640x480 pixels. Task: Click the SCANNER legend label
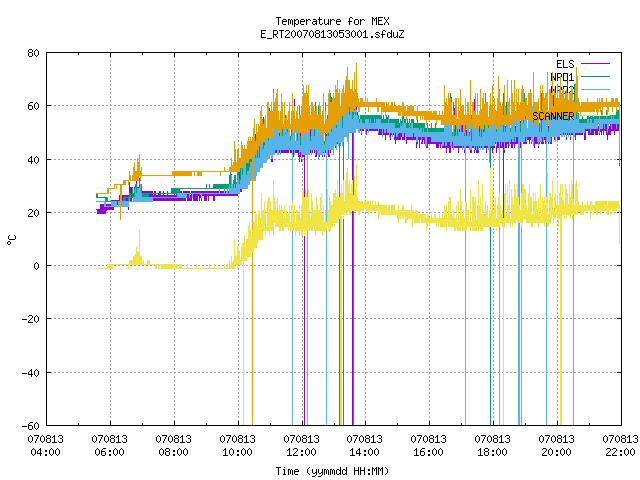[x=553, y=116]
